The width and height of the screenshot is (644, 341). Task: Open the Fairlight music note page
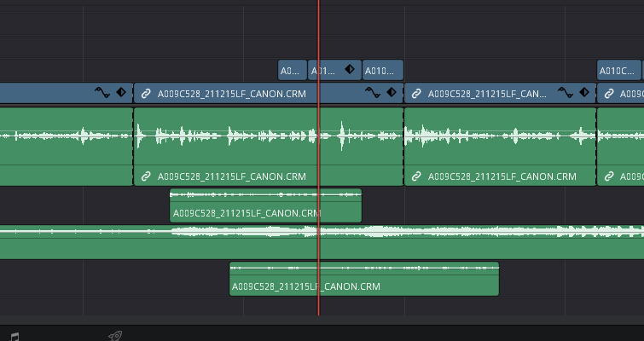pos(15,336)
